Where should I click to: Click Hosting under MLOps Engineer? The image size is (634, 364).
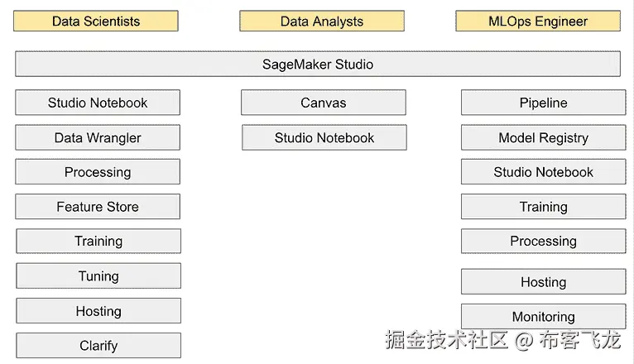(x=543, y=281)
